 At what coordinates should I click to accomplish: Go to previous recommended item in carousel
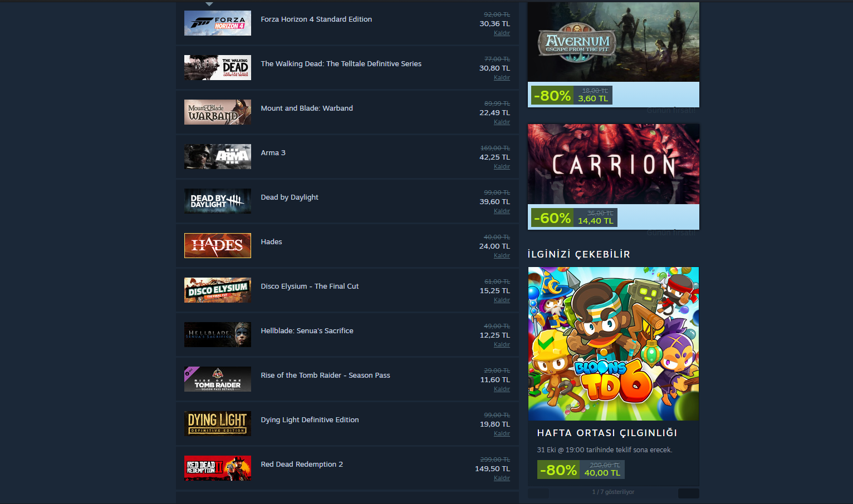[538, 493]
